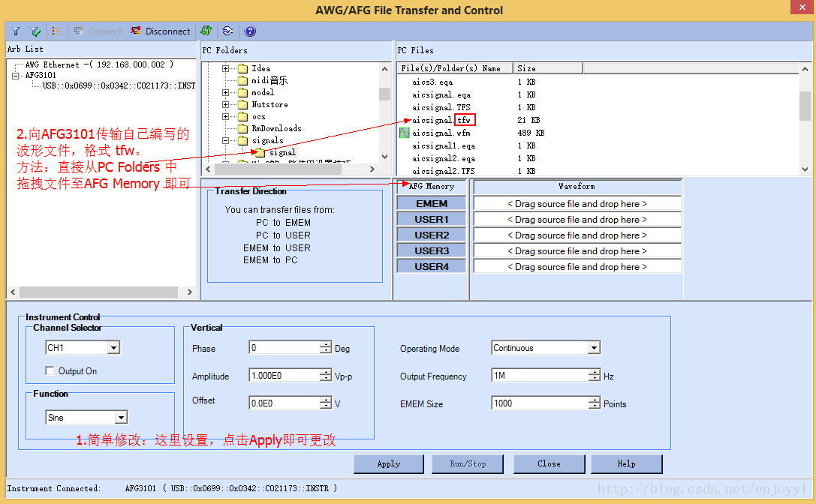Click the signals folder icon
Image resolution: width=816 pixels, height=504 pixels.
pyautogui.click(x=242, y=140)
